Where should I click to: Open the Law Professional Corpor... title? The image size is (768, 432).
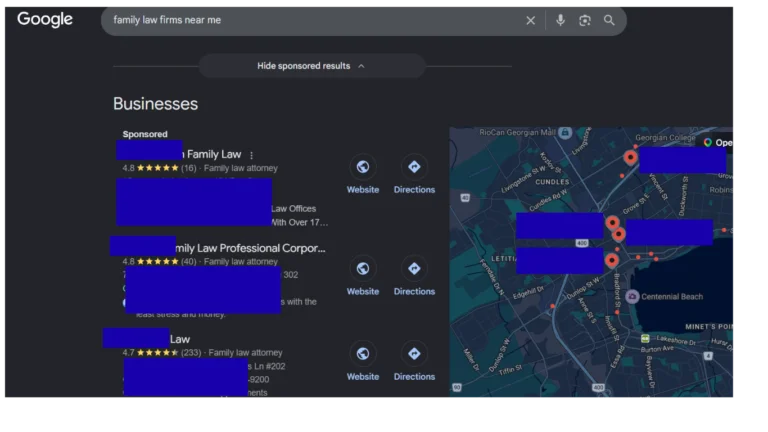coord(250,248)
